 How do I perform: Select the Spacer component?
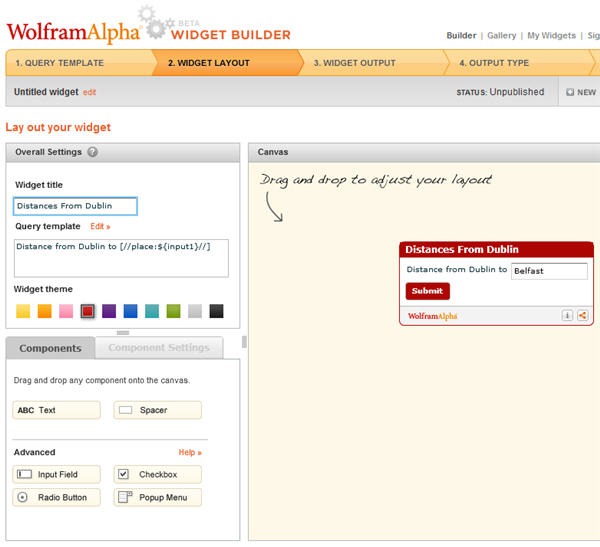(x=157, y=410)
